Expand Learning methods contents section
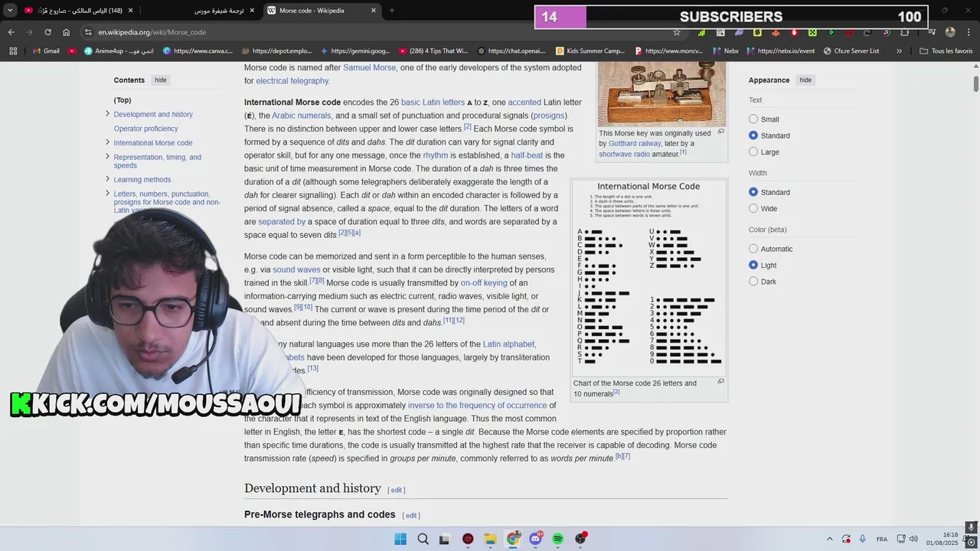 click(107, 179)
